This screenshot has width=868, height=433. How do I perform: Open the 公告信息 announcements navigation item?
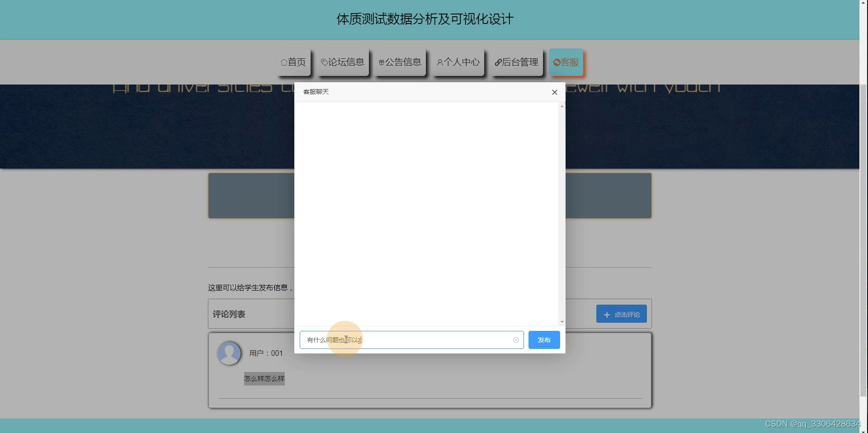[x=400, y=62]
